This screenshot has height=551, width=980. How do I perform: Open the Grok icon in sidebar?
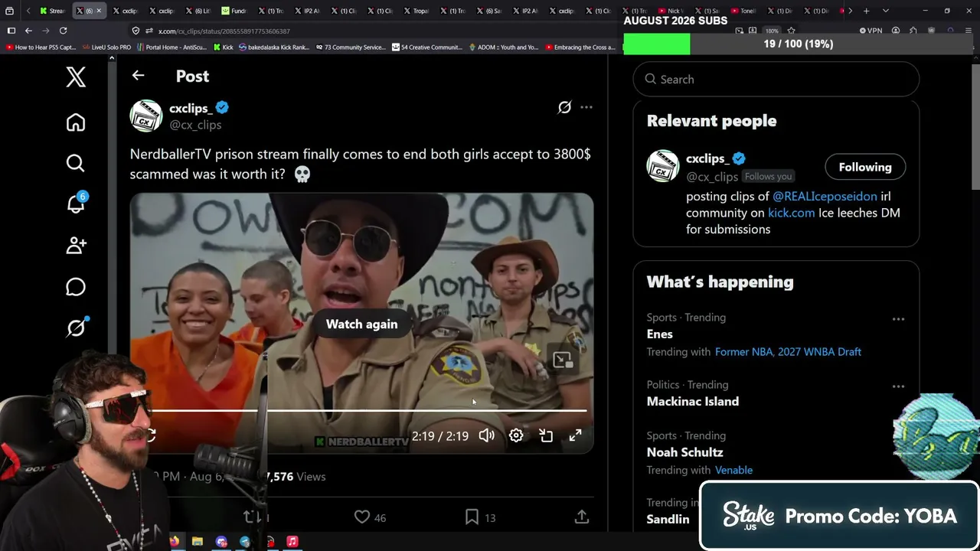(x=76, y=328)
